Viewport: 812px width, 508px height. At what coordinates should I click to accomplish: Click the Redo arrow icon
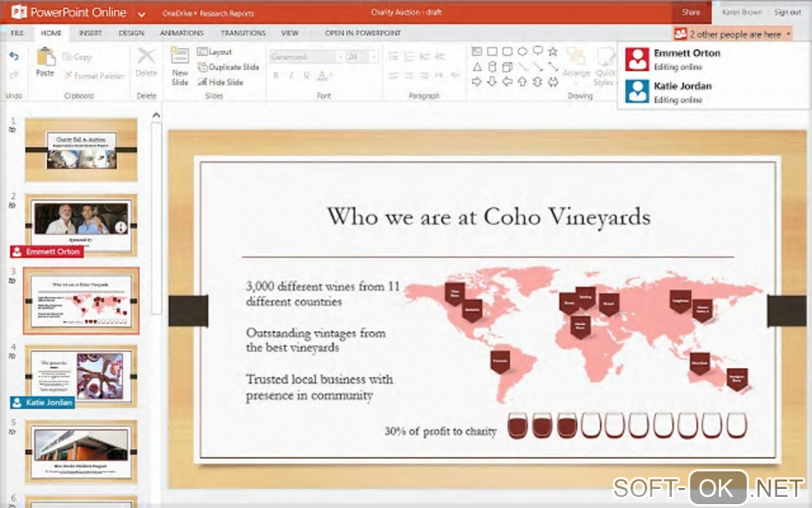pyautogui.click(x=14, y=75)
